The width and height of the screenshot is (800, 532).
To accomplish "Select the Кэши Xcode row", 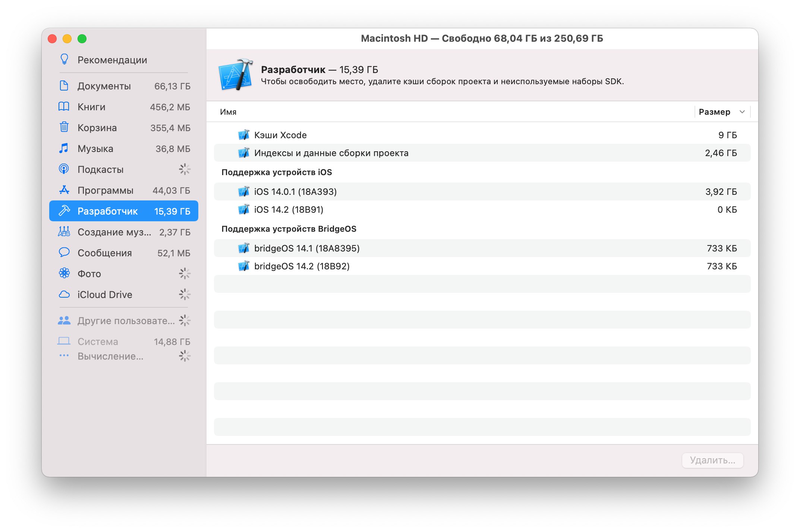I will [x=482, y=135].
